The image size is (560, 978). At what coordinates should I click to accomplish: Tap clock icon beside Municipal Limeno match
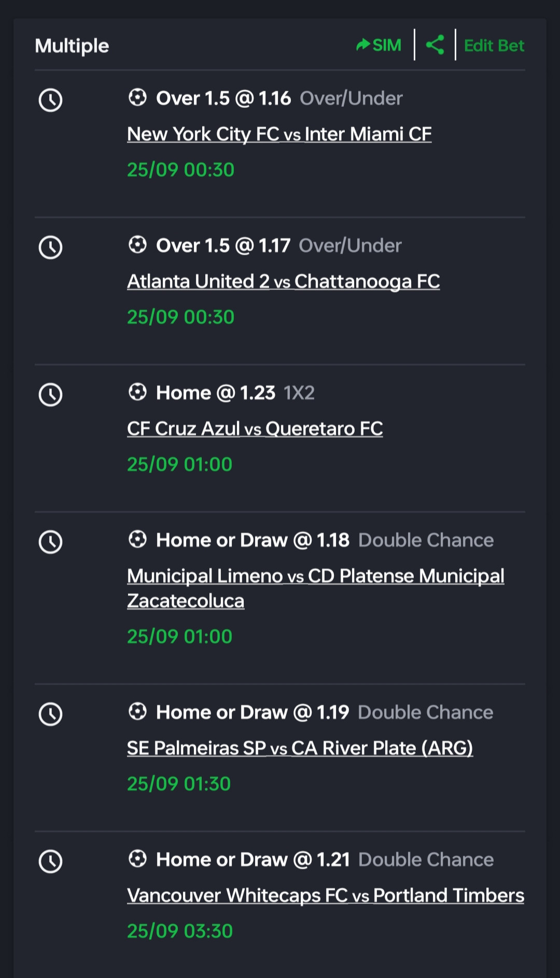(50, 542)
